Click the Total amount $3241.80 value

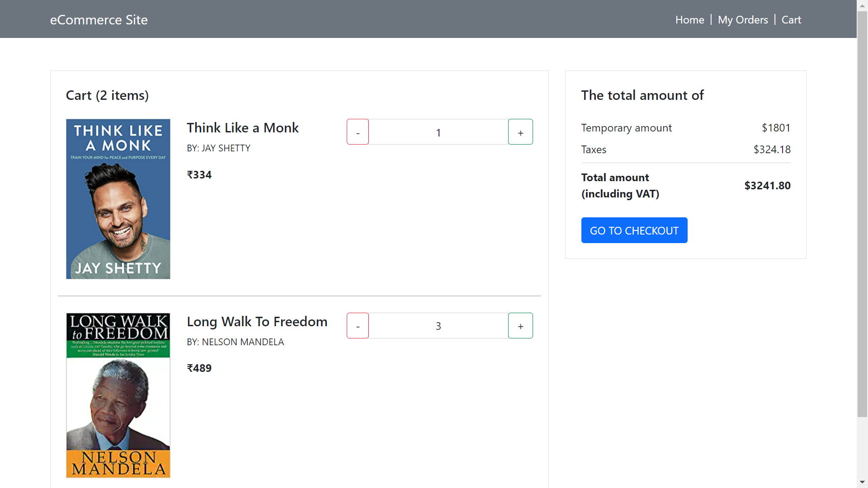tap(767, 186)
